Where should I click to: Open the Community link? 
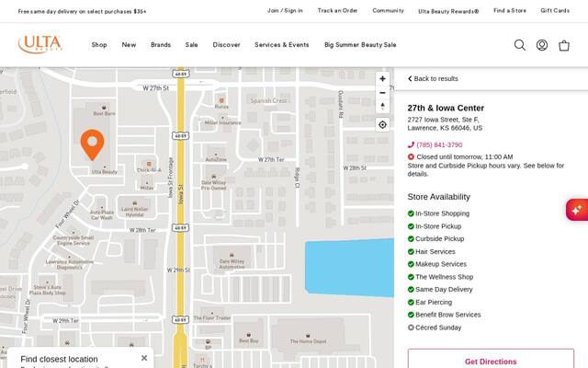point(388,10)
